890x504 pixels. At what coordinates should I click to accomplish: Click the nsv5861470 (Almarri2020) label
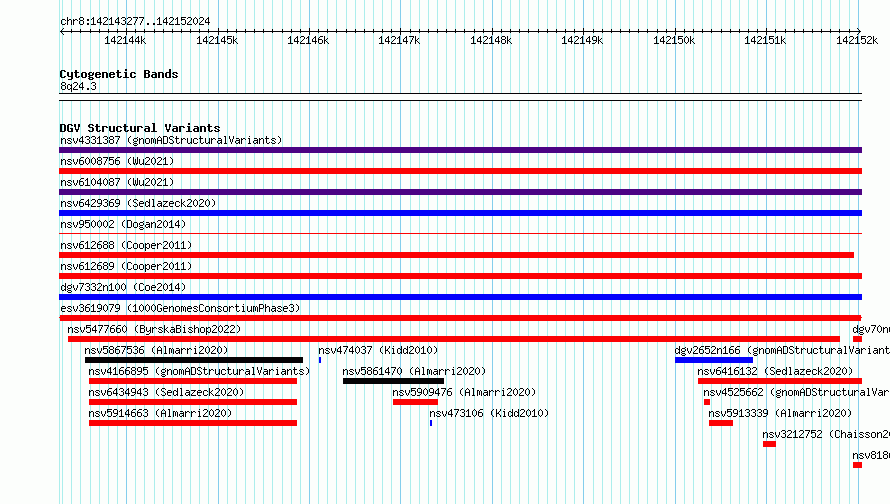tap(414, 371)
